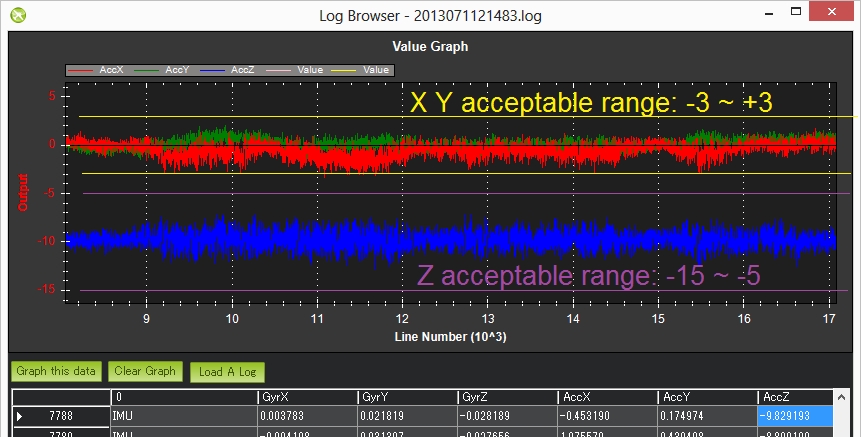This screenshot has height=437, width=861.
Task: Select the AccY column header in table
Action: pyautogui.click(x=706, y=397)
